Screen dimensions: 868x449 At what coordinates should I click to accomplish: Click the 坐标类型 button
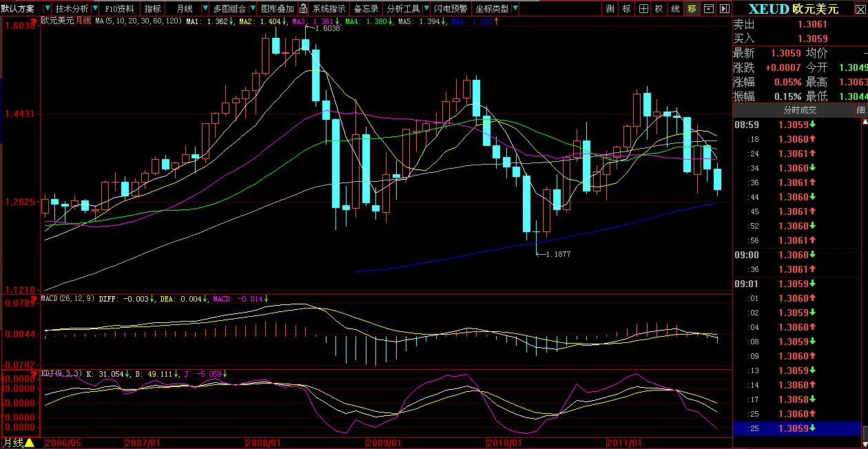click(x=492, y=9)
